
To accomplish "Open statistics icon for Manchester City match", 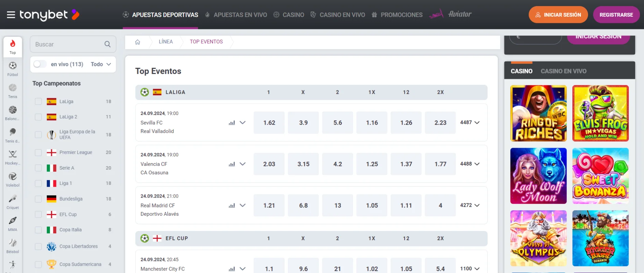I will point(232,269).
